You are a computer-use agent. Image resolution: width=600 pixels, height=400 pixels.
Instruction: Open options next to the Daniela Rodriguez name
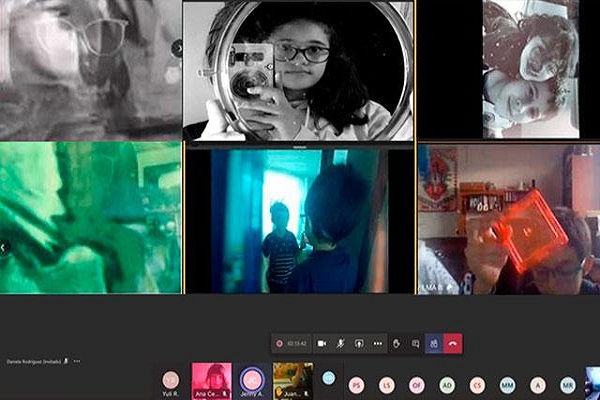pyautogui.click(x=77, y=361)
